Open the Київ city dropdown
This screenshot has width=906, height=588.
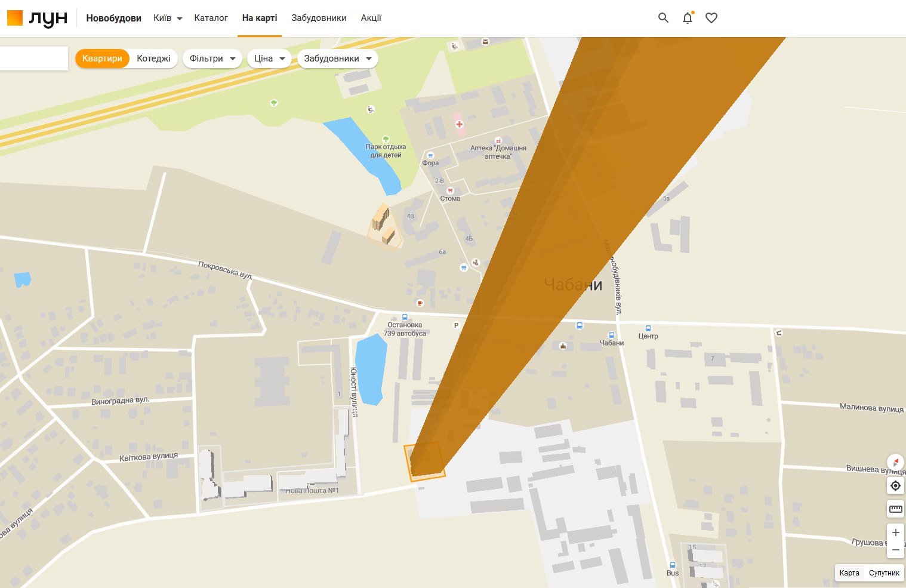(x=168, y=18)
